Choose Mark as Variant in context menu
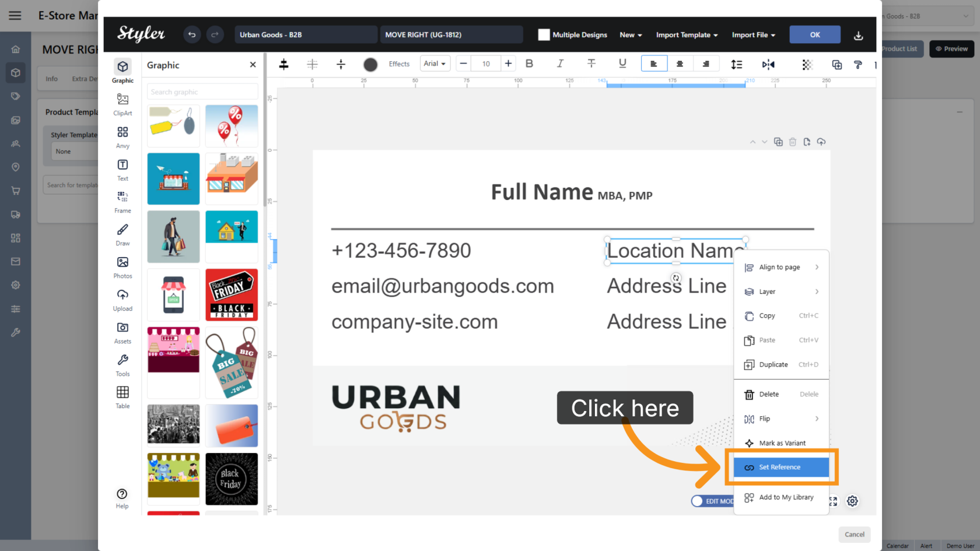This screenshot has width=980, height=551. pos(781,443)
